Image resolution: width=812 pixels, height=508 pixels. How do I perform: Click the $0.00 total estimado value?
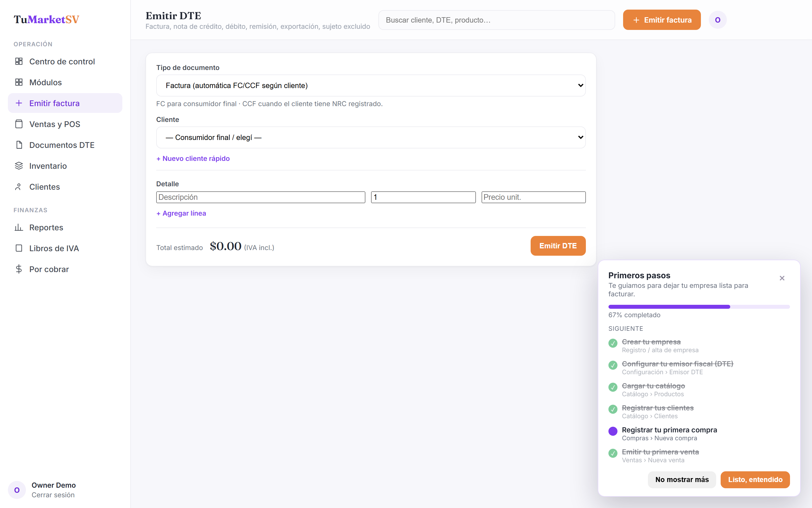tap(226, 246)
